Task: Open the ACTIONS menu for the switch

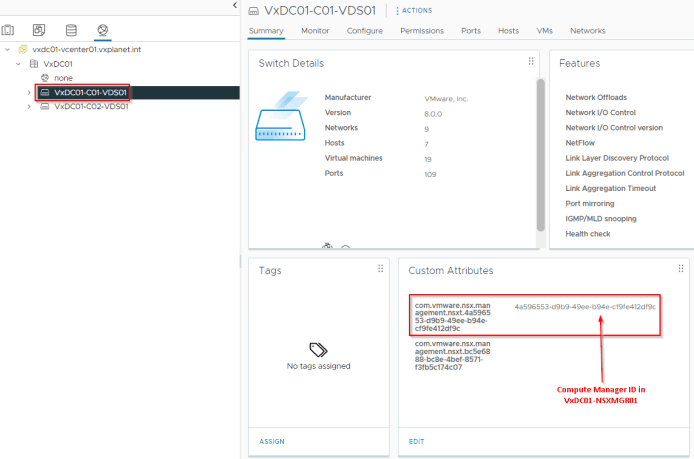Action: (414, 11)
